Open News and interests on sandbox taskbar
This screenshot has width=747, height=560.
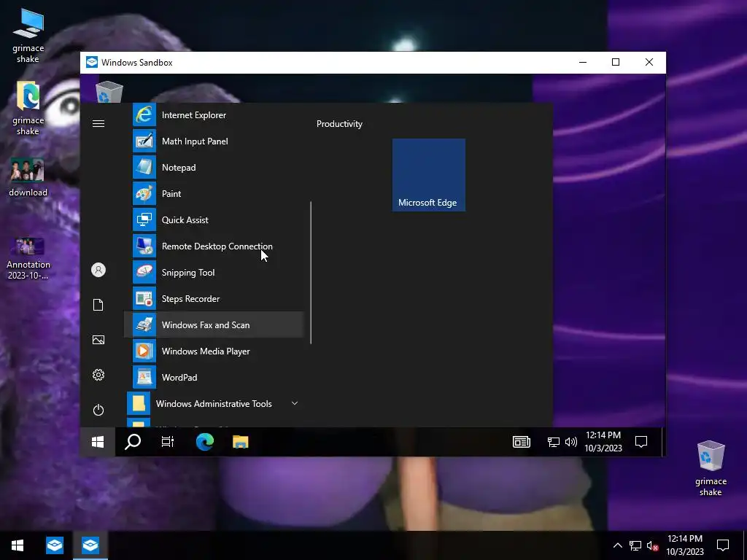coord(522,442)
